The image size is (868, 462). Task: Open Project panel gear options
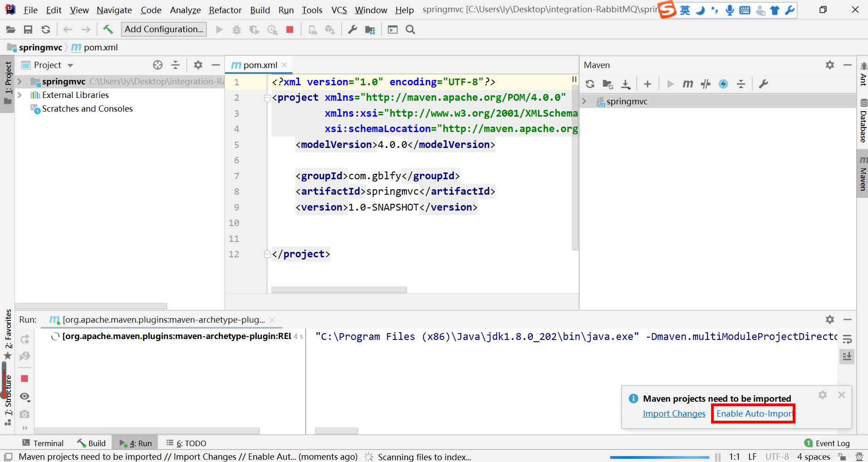point(198,65)
